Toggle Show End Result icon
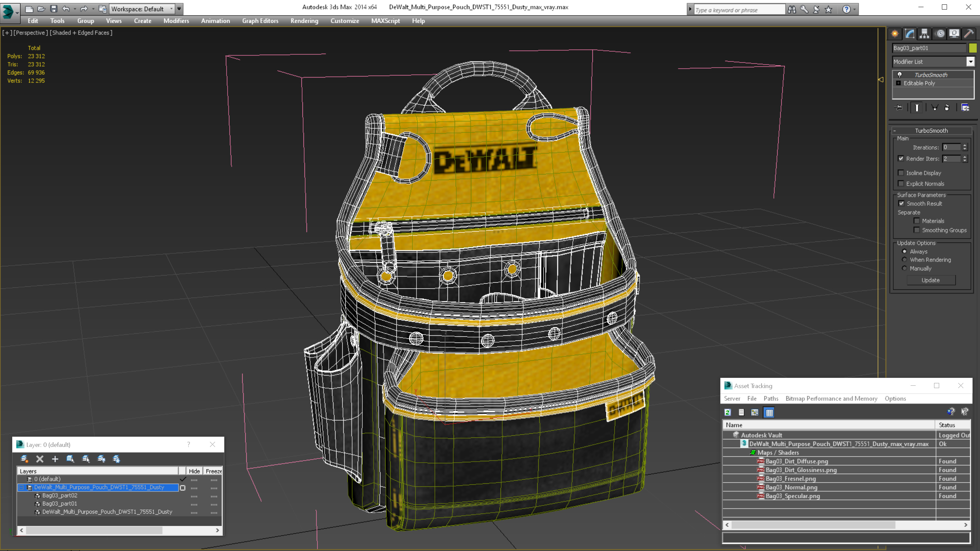This screenshot has width=980, height=551. (x=917, y=107)
